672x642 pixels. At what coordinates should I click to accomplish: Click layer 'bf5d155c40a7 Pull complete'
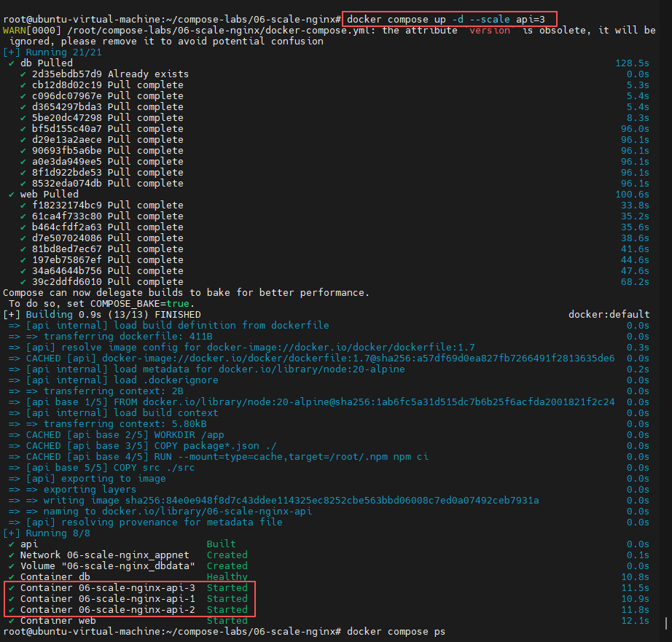click(108, 128)
